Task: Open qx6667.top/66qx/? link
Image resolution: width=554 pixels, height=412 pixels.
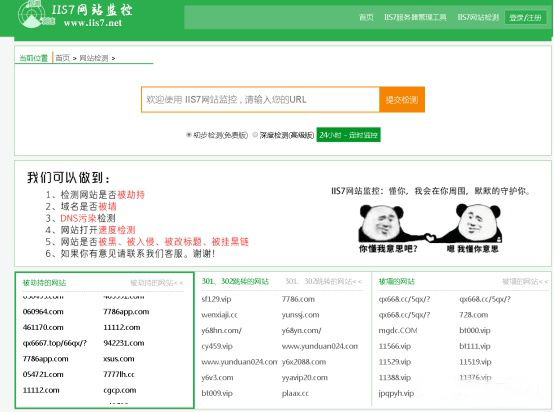Action: click(x=55, y=343)
